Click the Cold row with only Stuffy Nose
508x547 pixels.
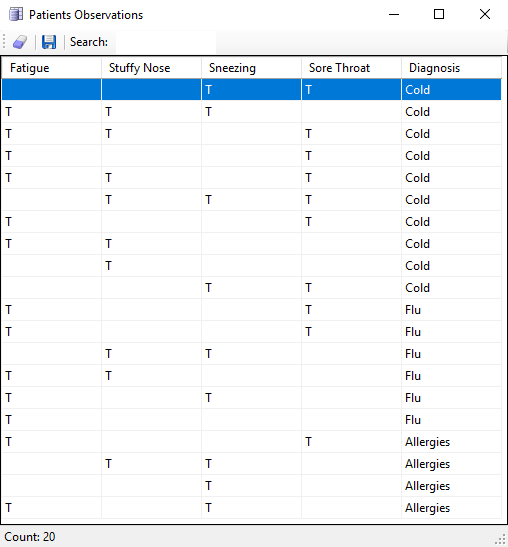[x=252, y=266]
